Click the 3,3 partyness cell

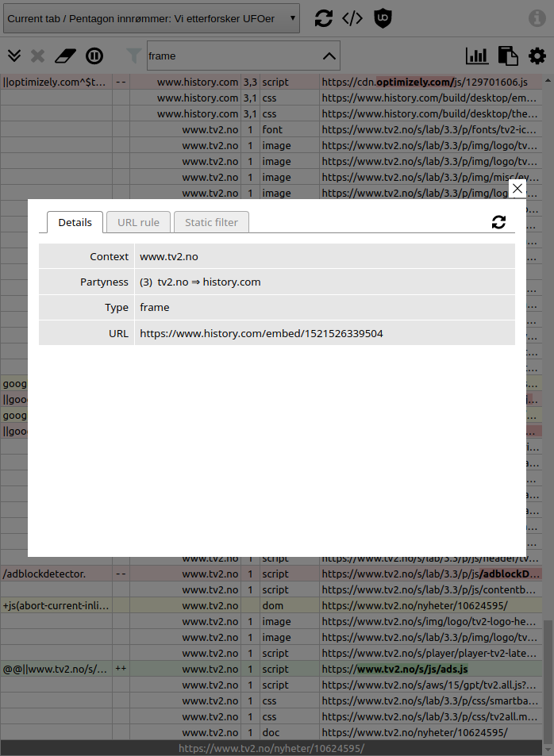point(250,82)
